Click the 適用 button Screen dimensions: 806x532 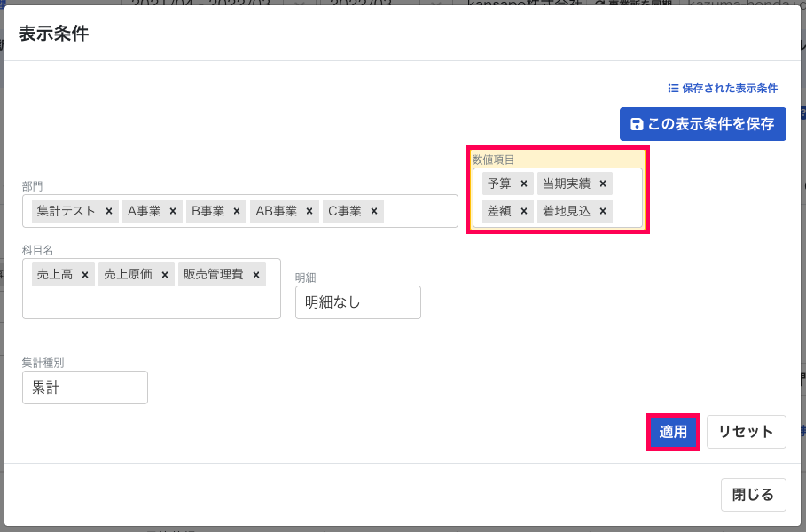coord(673,432)
